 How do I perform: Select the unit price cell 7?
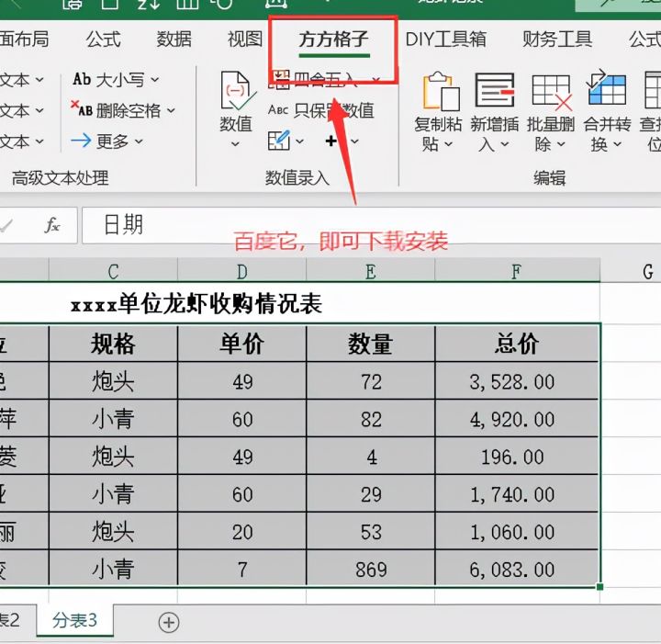[x=242, y=568]
